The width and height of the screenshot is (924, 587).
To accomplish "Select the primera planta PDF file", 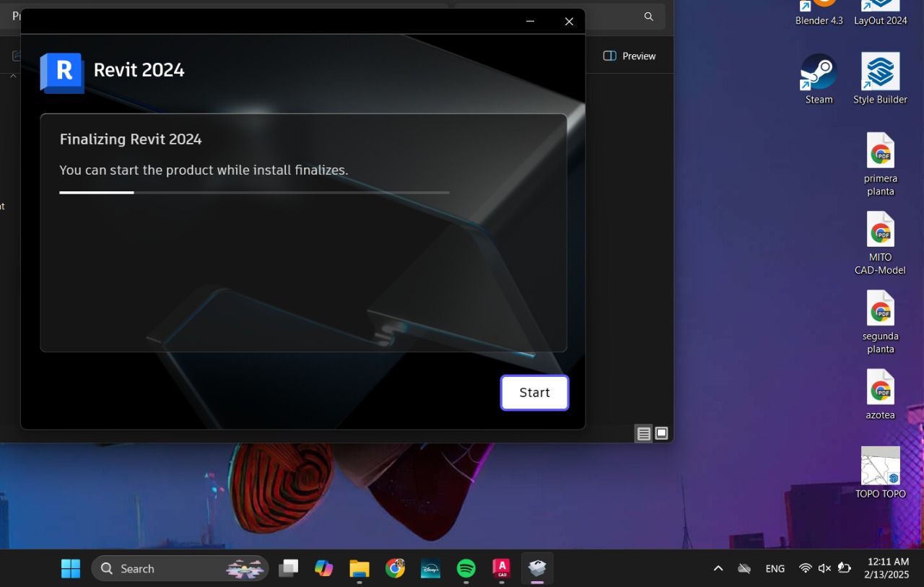I will pyautogui.click(x=881, y=165).
